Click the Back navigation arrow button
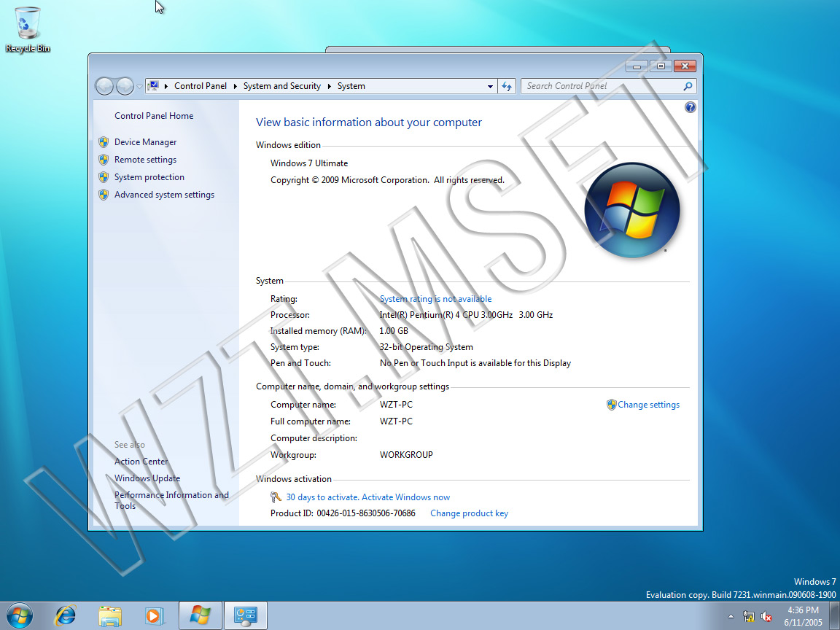This screenshot has height=630, width=840. 104,86
